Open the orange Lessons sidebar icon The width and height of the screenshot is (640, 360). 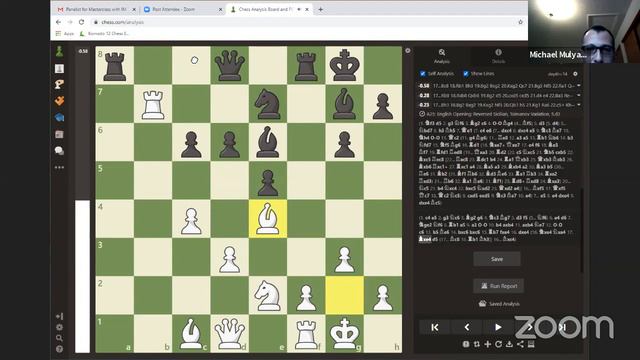click(x=60, y=101)
